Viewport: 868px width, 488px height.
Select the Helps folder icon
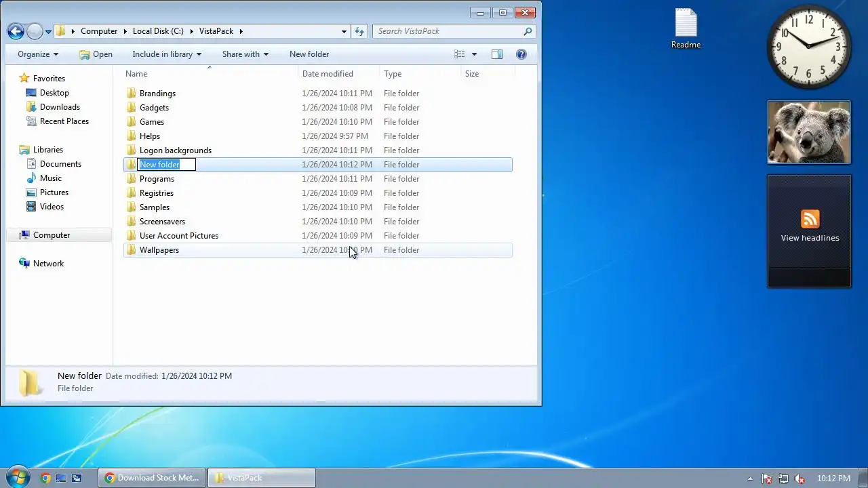132,136
